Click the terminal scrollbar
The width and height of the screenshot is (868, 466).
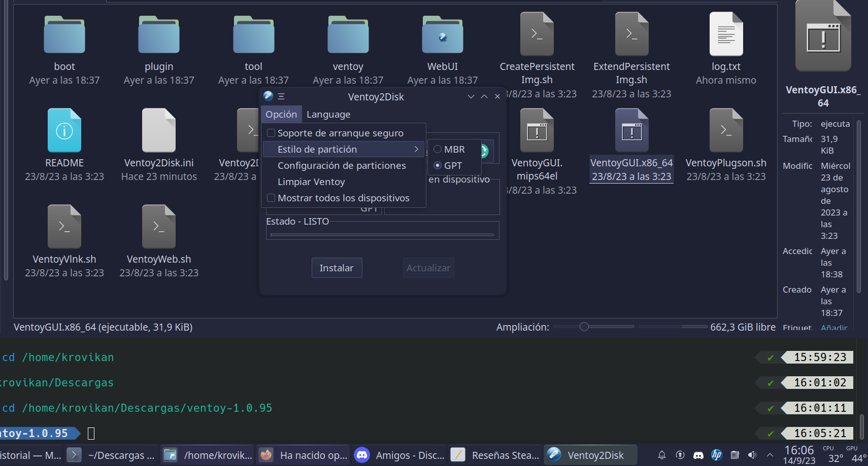(x=862, y=426)
